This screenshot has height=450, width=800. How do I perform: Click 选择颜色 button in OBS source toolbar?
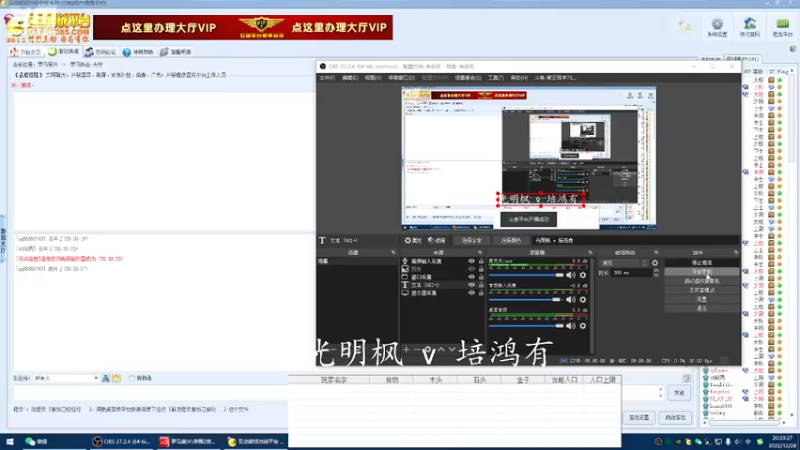[511, 240]
